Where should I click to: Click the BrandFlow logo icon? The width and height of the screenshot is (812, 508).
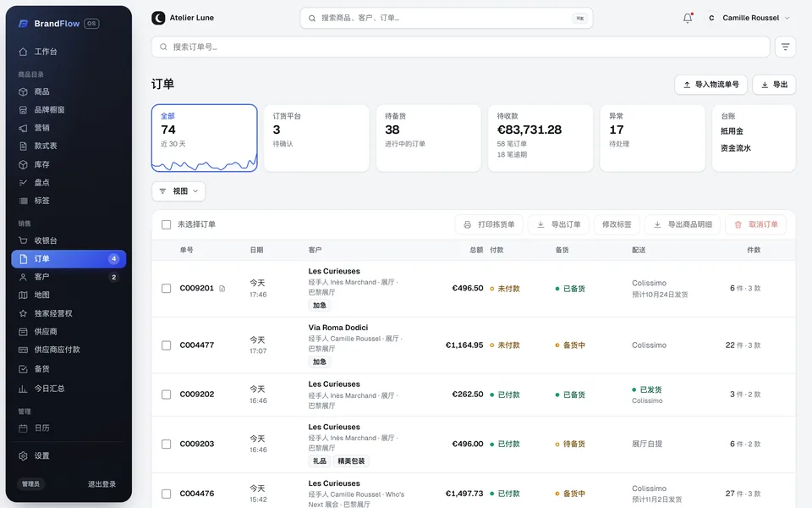point(23,24)
